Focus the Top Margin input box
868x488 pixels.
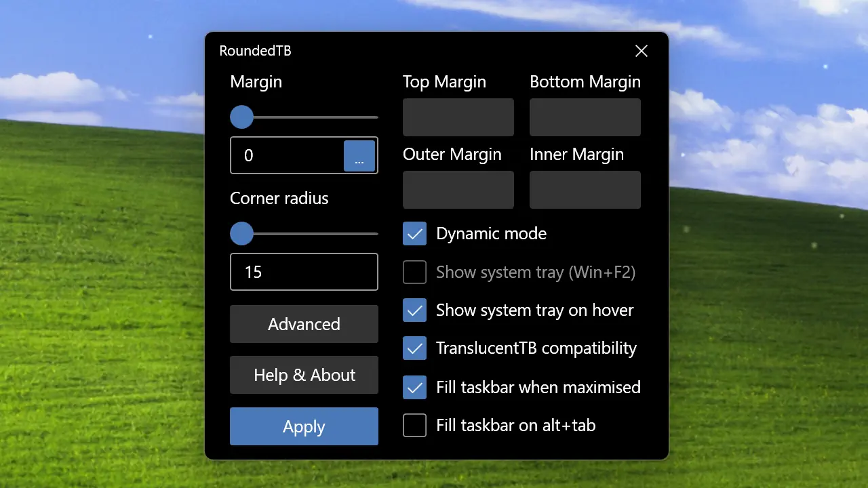pyautogui.click(x=458, y=117)
